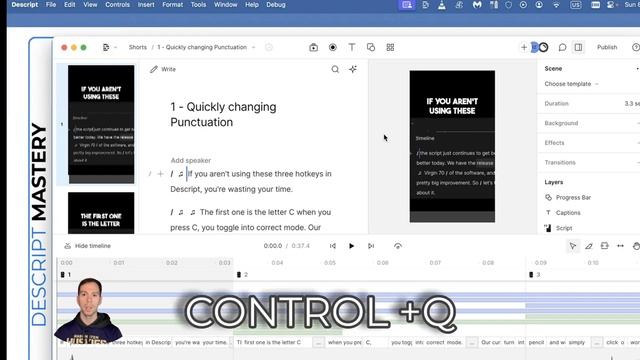This screenshot has height=360, width=640.
Task: Click the search magnifier icon in script
Action: click(335, 69)
